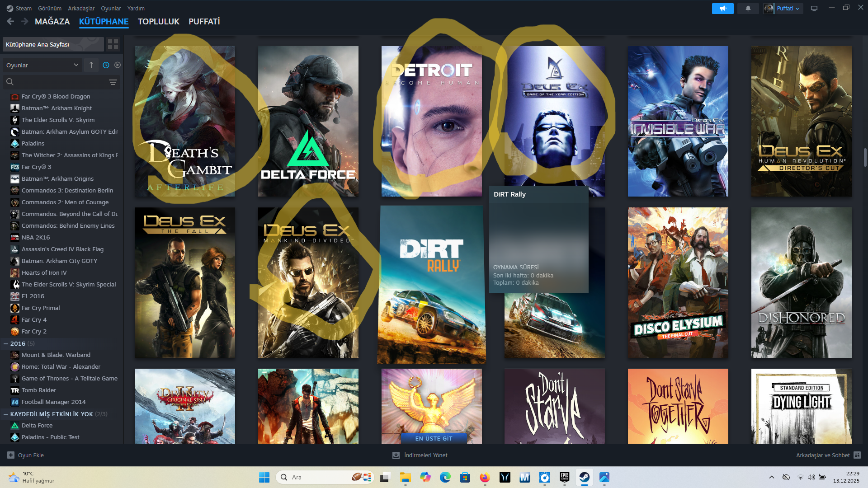The height and width of the screenshot is (488, 868).
Task: Toggle sort by recent activity clock
Action: (106, 65)
